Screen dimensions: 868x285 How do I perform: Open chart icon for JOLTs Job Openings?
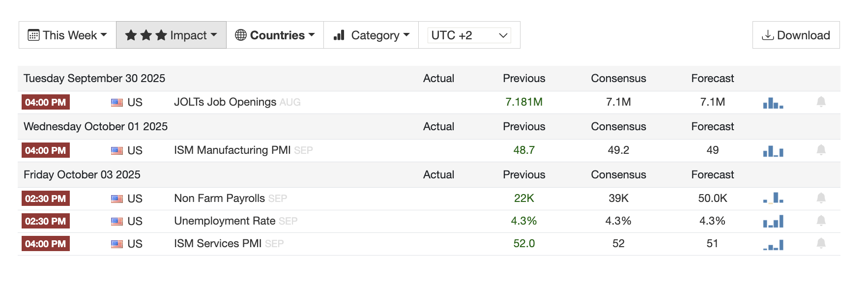(773, 103)
